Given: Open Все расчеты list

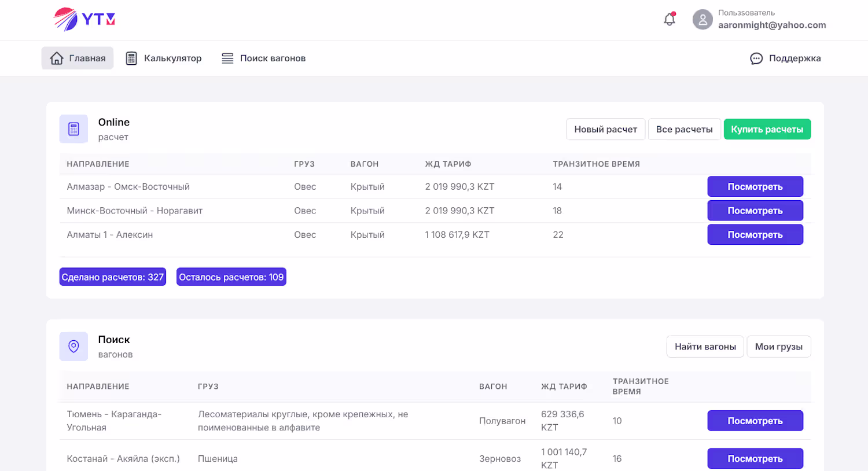Looking at the screenshot, I should click(x=684, y=129).
